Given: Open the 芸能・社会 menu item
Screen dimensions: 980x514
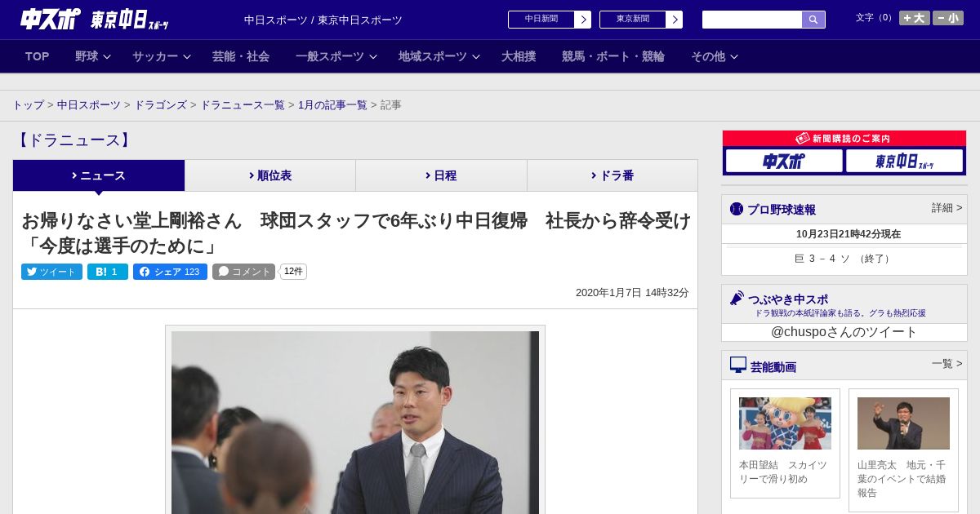Looking at the screenshot, I should coord(241,56).
